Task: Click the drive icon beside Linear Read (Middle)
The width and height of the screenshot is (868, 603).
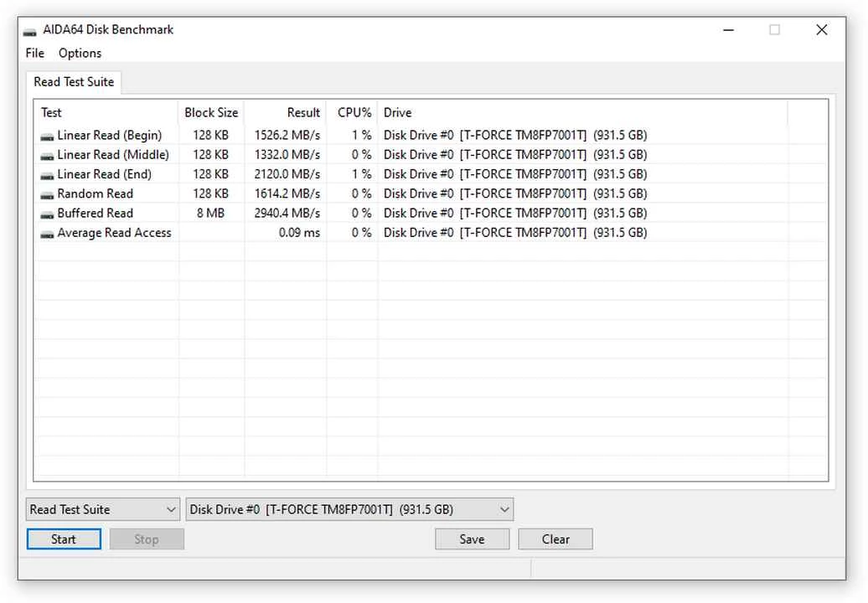Action: click(47, 156)
